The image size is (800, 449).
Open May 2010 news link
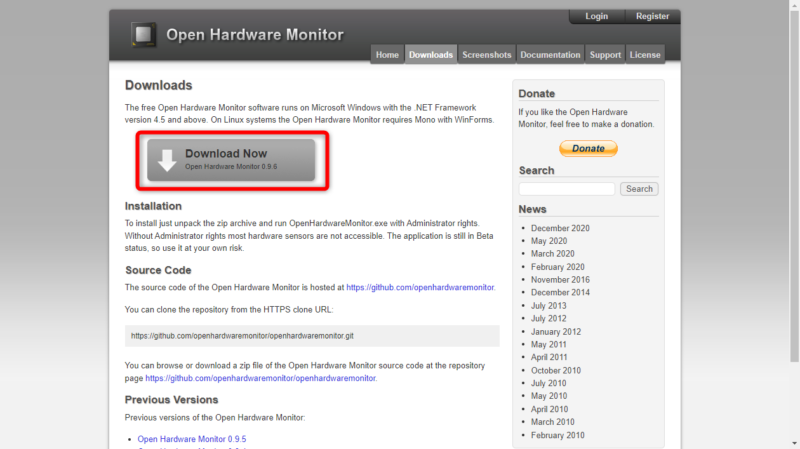(549, 396)
